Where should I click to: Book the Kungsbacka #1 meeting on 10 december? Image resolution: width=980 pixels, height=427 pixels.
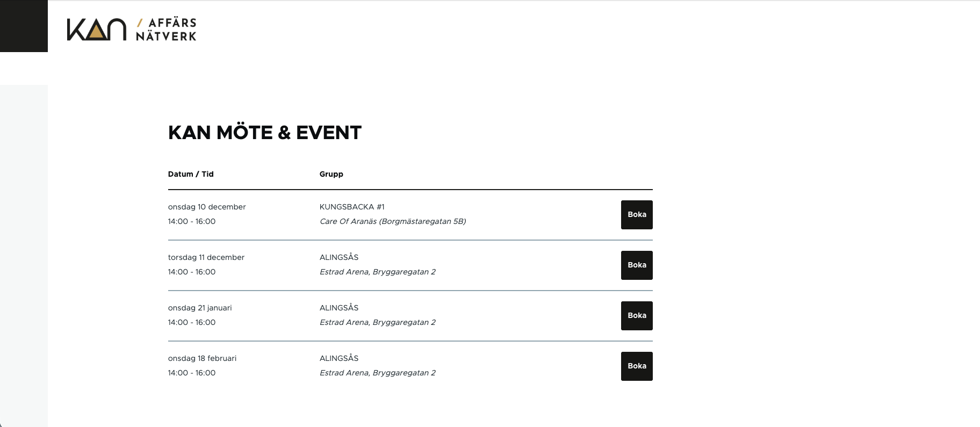point(637,215)
